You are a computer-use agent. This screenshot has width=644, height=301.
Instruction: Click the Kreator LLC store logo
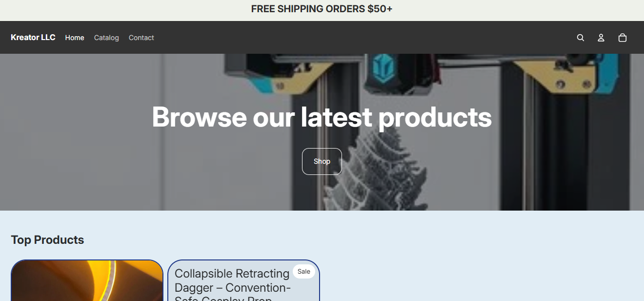[33, 38]
